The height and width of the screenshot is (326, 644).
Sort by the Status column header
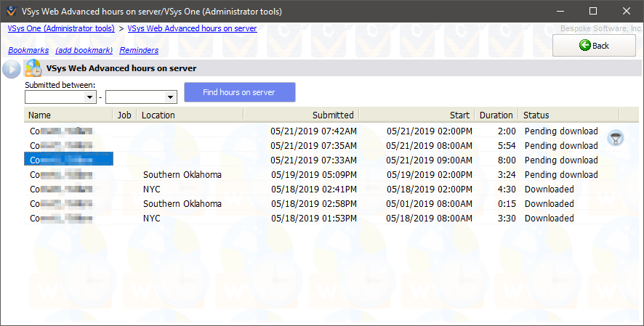(567, 115)
